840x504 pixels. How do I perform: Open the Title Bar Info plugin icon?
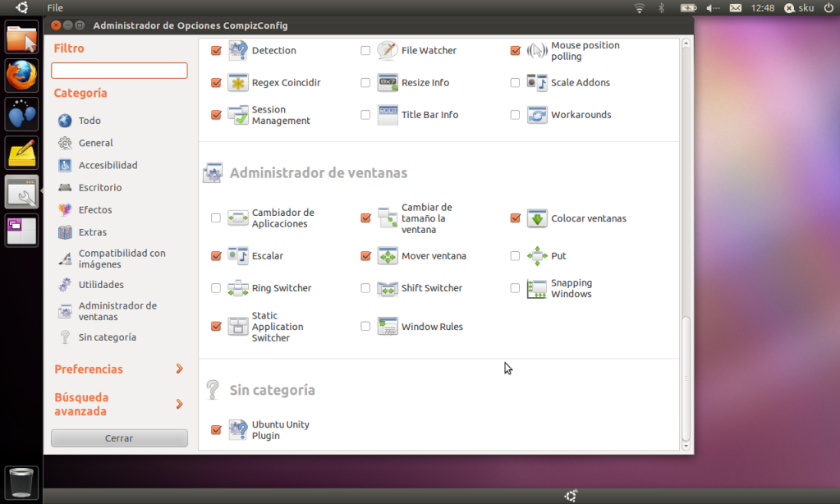click(x=388, y=115)
